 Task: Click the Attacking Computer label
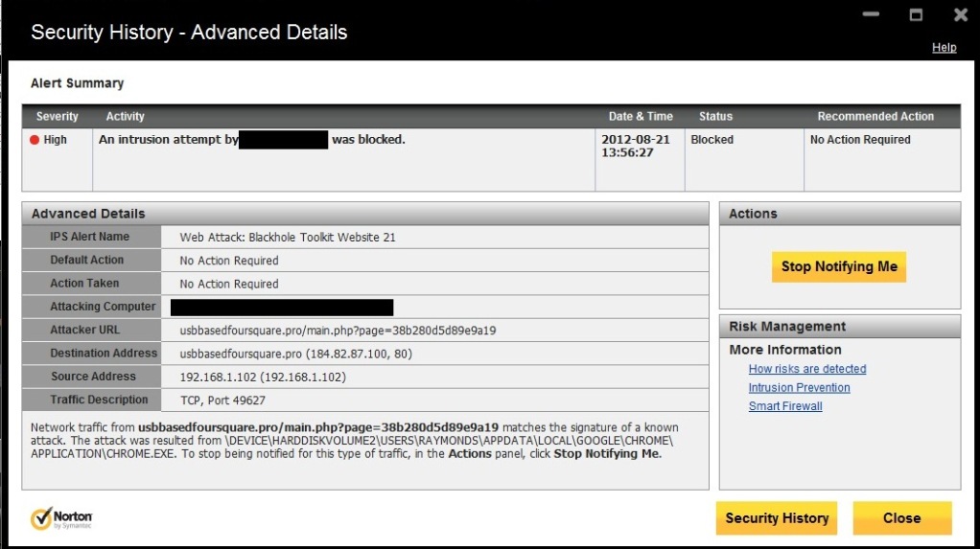[103, 307]
